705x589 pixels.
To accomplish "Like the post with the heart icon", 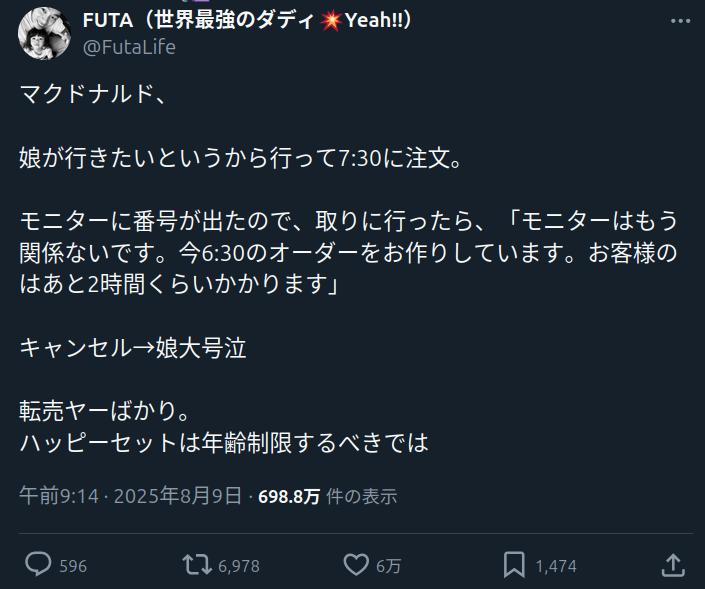I will coord(356,565).
